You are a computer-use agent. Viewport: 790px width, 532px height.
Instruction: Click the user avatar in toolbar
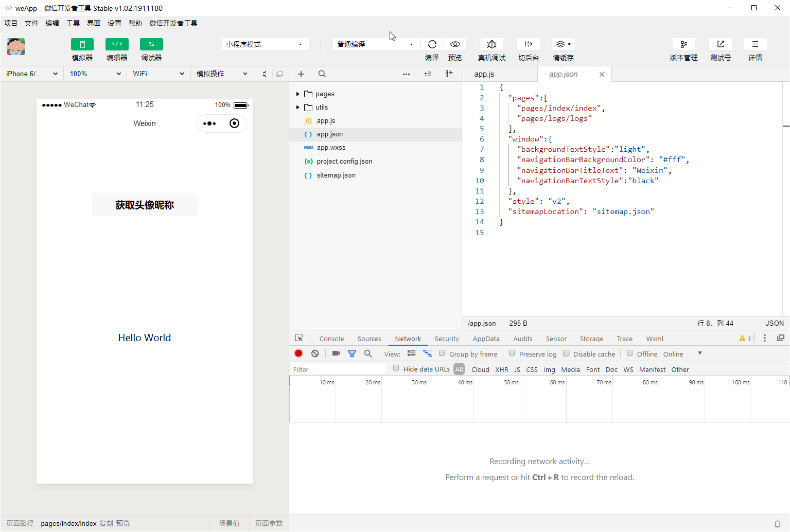click(x=16, y=47)
